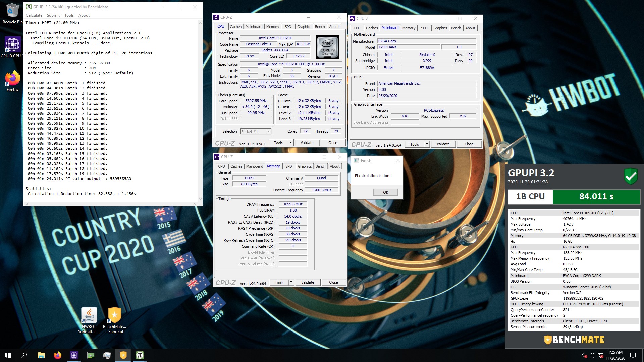Expand Tools dropdown arrow in CPU-Z CPU window
The width and height of the screenshot is (644, 362).
pos(290,143)
